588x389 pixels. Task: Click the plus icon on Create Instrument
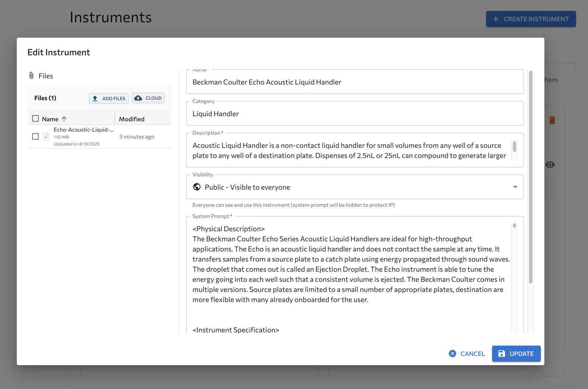(x=496, y=19)
